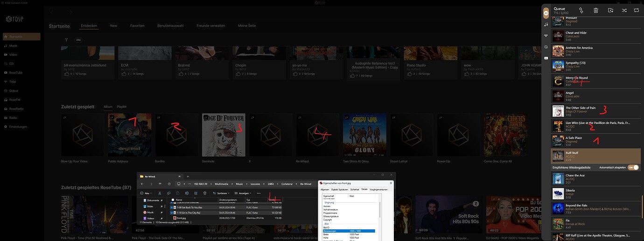Open the Video section in sidebar
Image resolution: width=644 pixels, height=241 pixels.
tap(13, 55)
